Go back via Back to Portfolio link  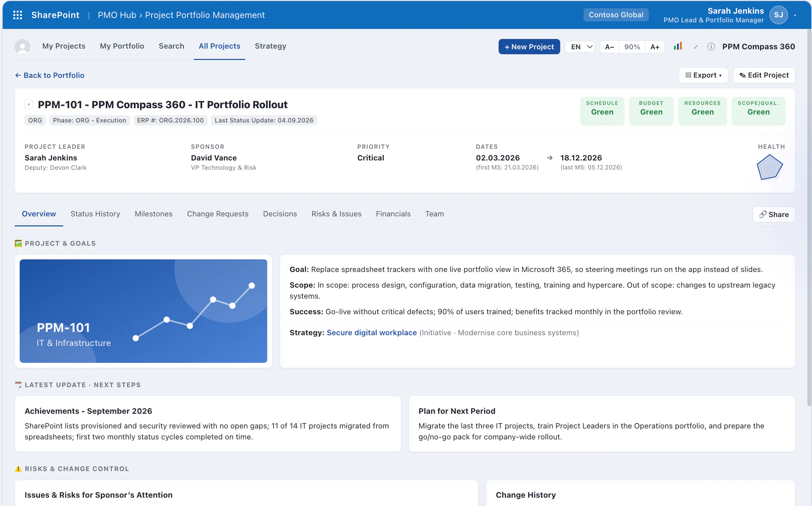[50, 75]
